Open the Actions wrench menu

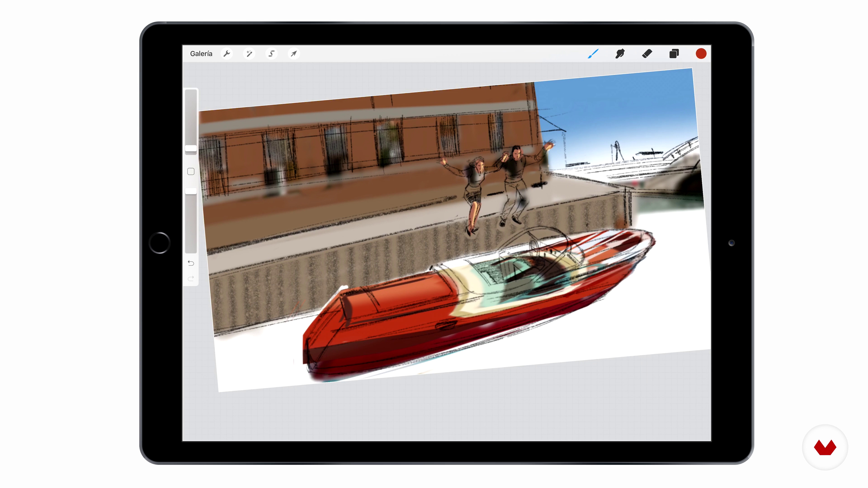tap(227, 54)
